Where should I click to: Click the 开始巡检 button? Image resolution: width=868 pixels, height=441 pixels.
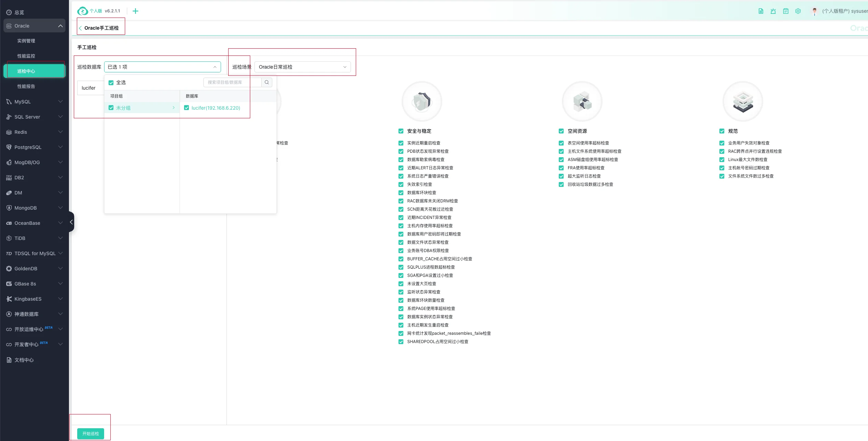click(91, 434)
